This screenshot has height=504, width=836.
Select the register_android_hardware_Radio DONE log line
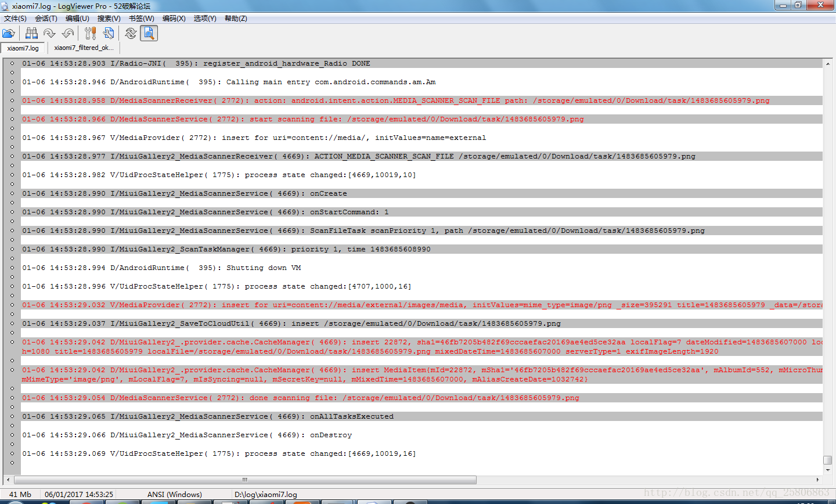422,63
